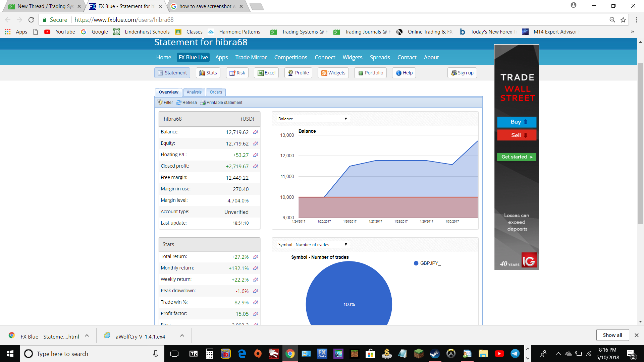Open the Stats page button
The height and width of the screenshot is (362, 644).
click(x=208, y=73)
